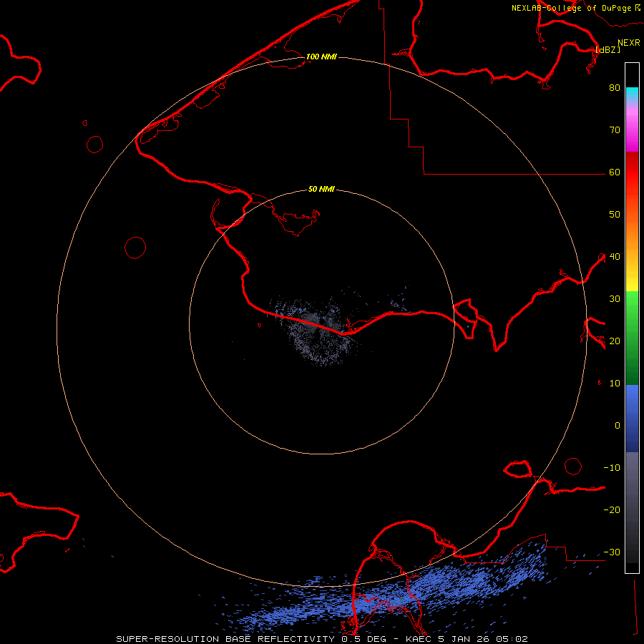
Task: Click the KAEC station identifier
Action: [x=419, y=639]
